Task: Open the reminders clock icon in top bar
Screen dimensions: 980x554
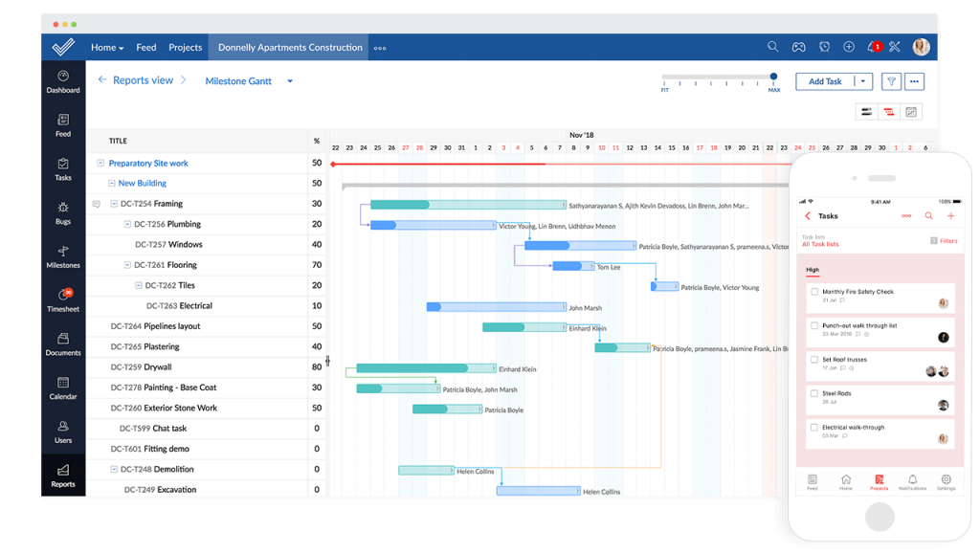Action: 823,46
